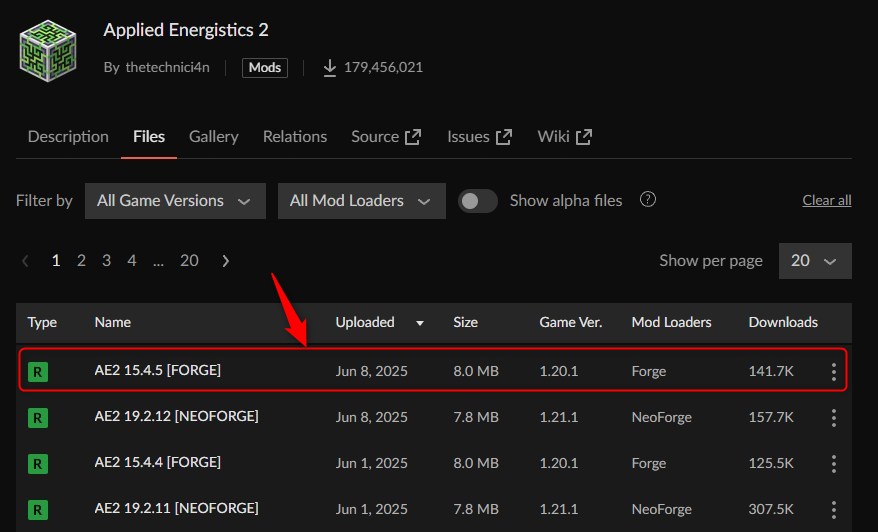Click the Applied Energistics 2 mod logo
Image resolution: width=878 pixels, height=532 pixels.
point(48,47)
